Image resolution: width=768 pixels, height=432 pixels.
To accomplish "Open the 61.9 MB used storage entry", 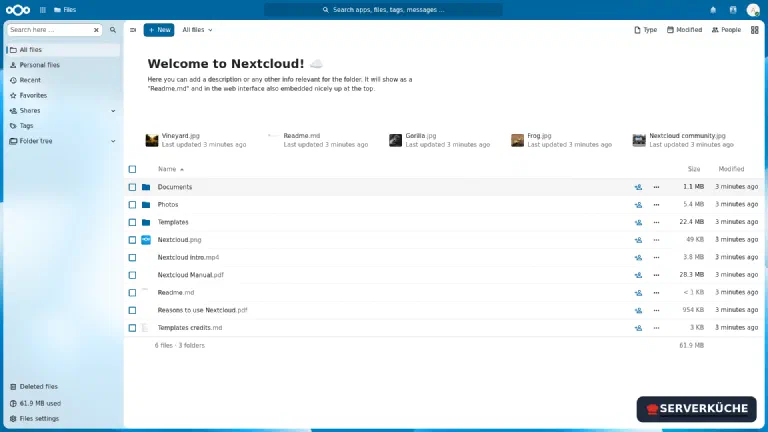I will (63, 404).
